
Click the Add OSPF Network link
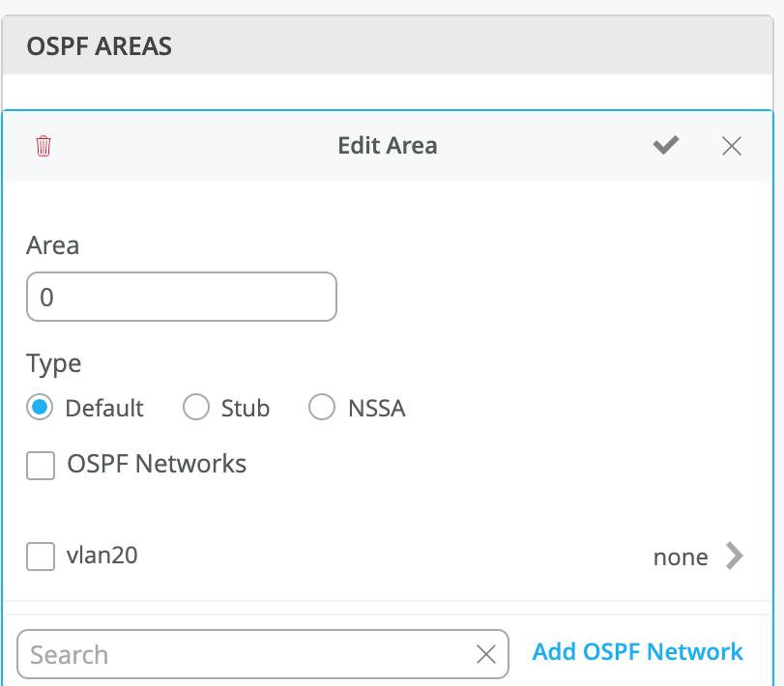click(638, 652)
